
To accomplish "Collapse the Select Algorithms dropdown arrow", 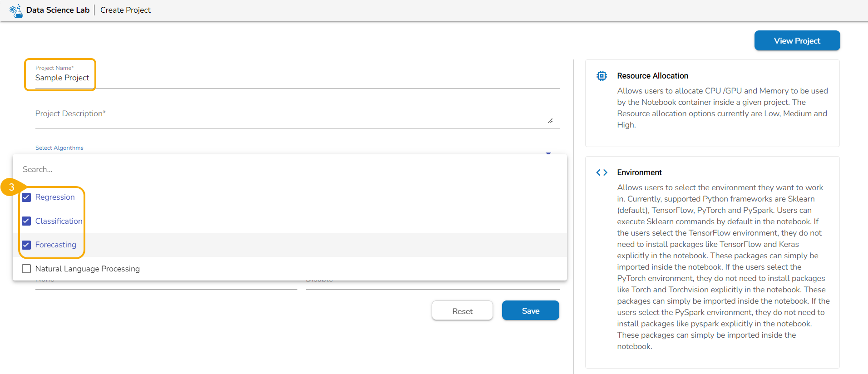I will click(x=548, y=153).
